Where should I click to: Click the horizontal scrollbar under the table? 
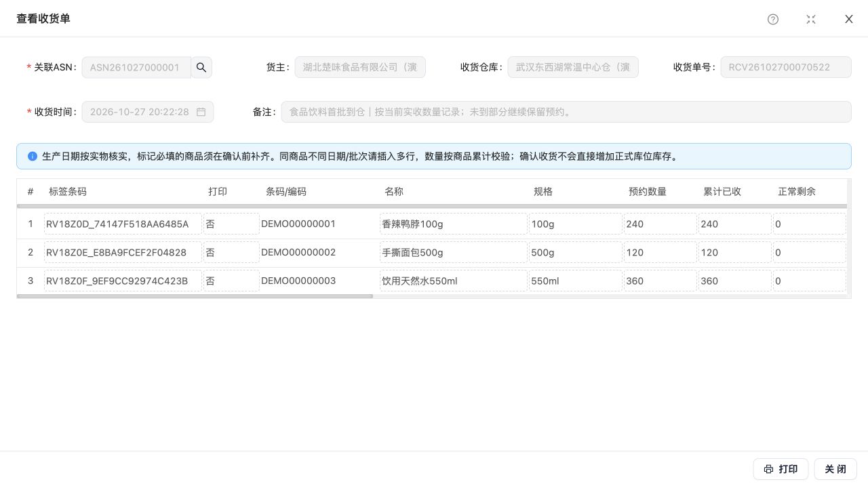195,296
